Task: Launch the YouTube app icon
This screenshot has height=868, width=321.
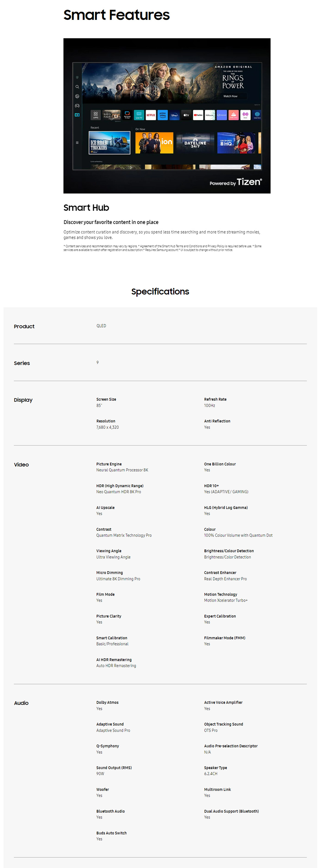Action: [198, 115]
